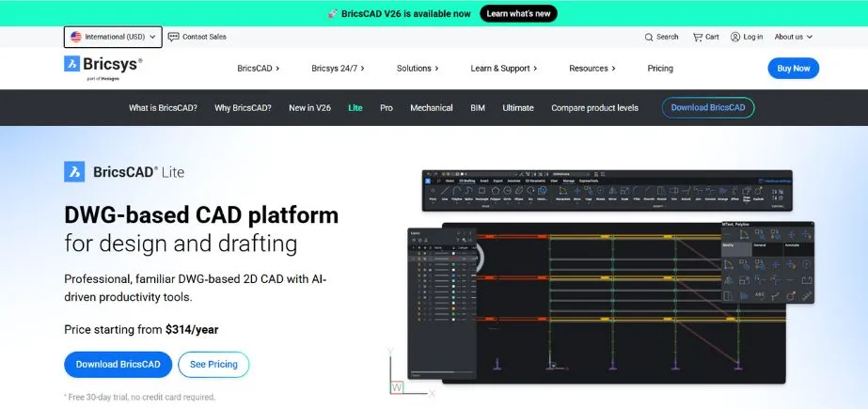Select the Ultimate product level
The image size is (868, 409).
[518, 108]
